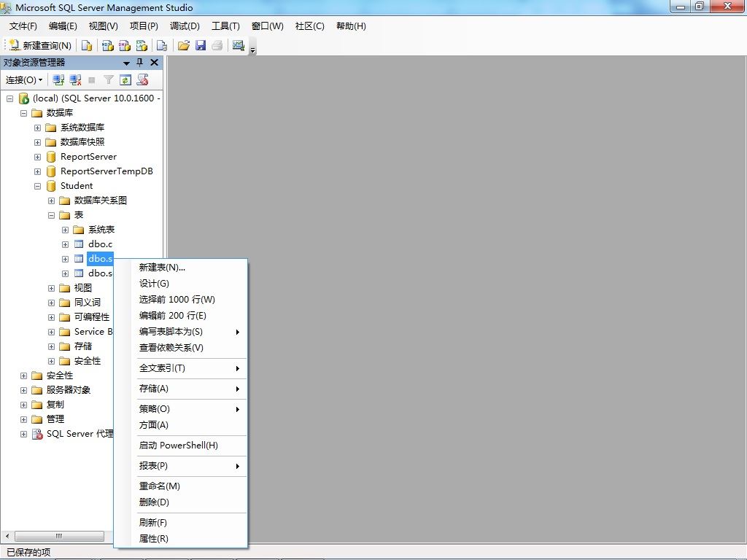Choose 重命名(M) in context menu
This screenshot has width=747, height=560.
pos(189,486)
